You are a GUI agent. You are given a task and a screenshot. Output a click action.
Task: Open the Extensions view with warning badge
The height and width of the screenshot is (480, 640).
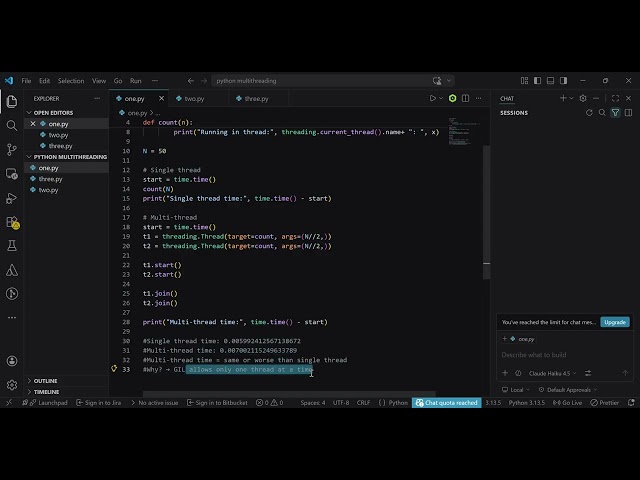tap(13, 222)
